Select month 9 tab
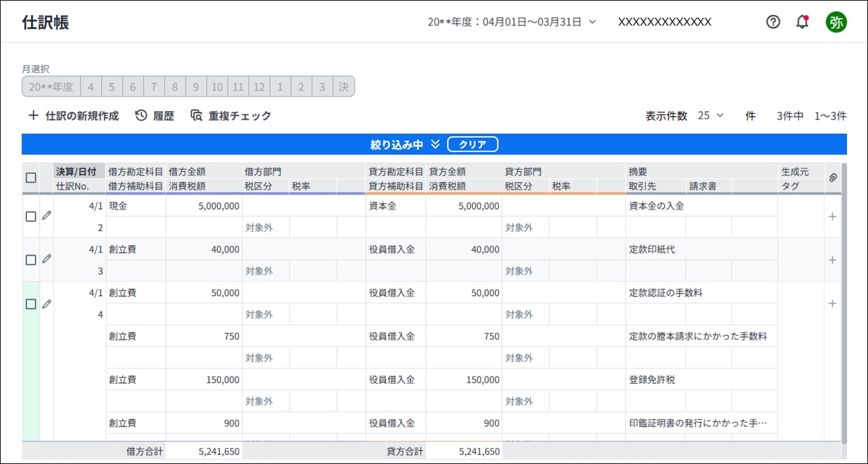This screenshot has width=868, height=464. click(196, 87)
